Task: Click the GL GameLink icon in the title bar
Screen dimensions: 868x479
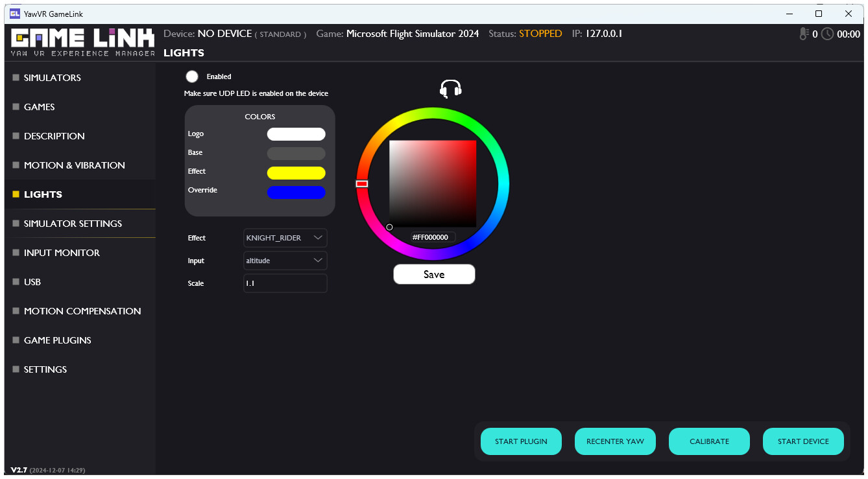Action: [x=15, y=13]
